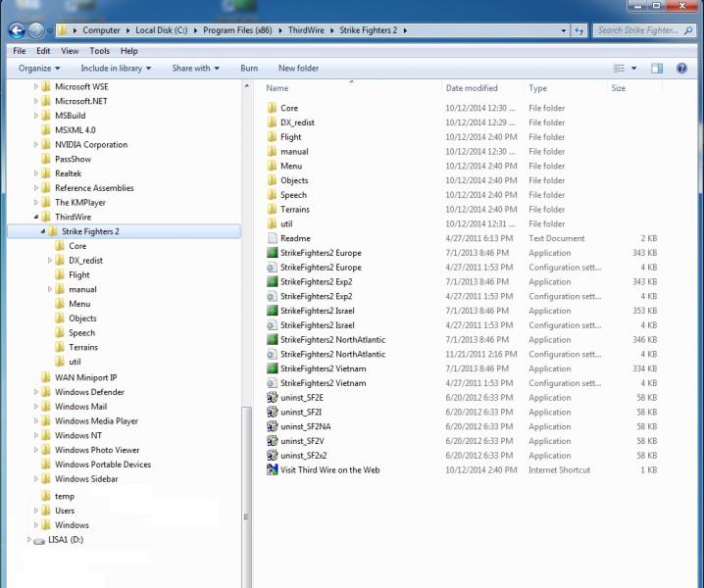Select the Core folder icon in file list

(x=272, y=108)
